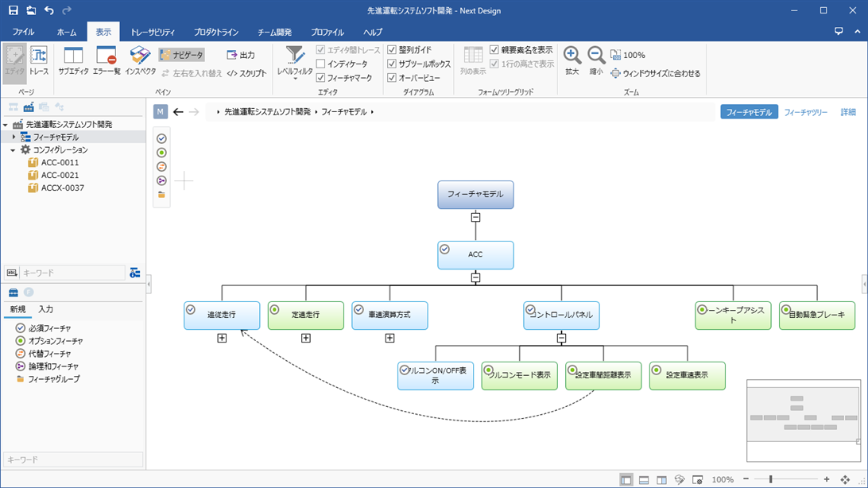Click the back arrow in navigation bar
This screenshot has width=868, height=488.
pyautogui.click(x=178, y=112)
